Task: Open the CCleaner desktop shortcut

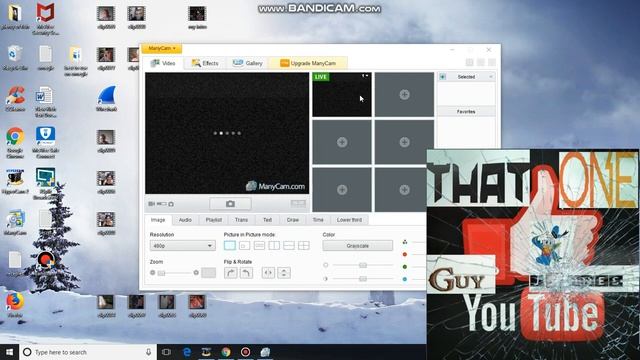Action: 15,99
